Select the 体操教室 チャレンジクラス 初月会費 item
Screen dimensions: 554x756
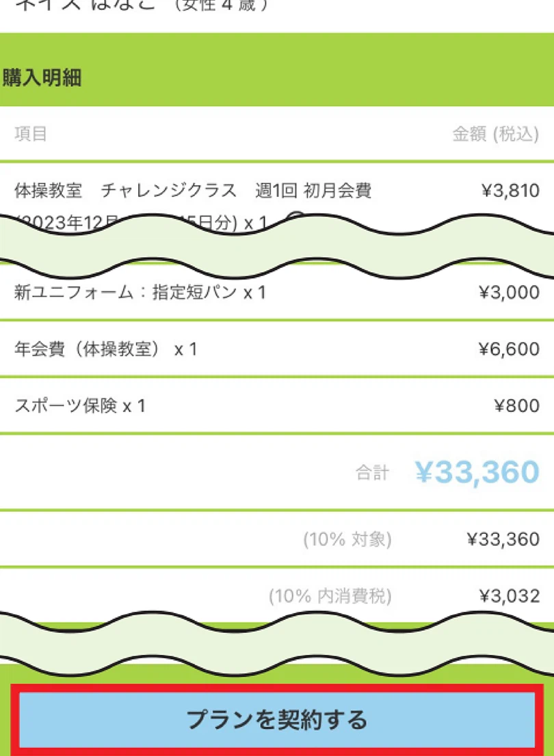193,191
